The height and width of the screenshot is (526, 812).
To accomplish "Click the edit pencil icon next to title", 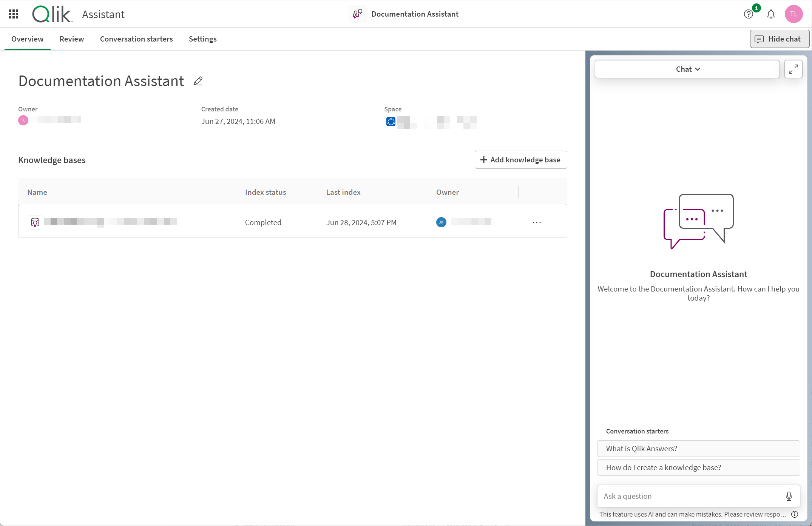I will (198, 81).
